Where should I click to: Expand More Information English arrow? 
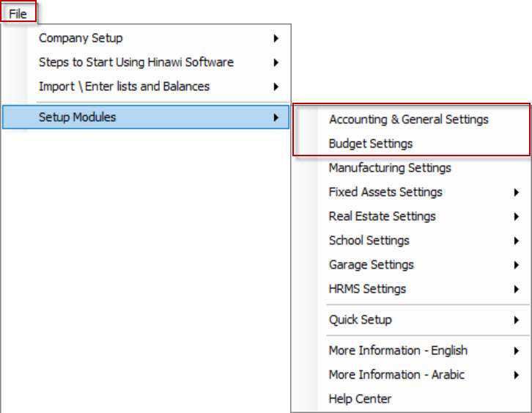[517, 351]
